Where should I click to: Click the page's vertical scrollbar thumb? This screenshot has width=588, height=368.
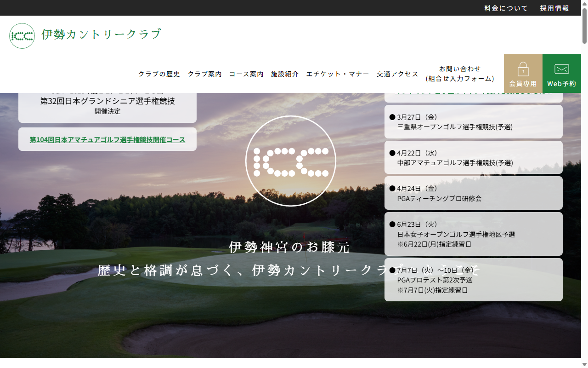584,26
